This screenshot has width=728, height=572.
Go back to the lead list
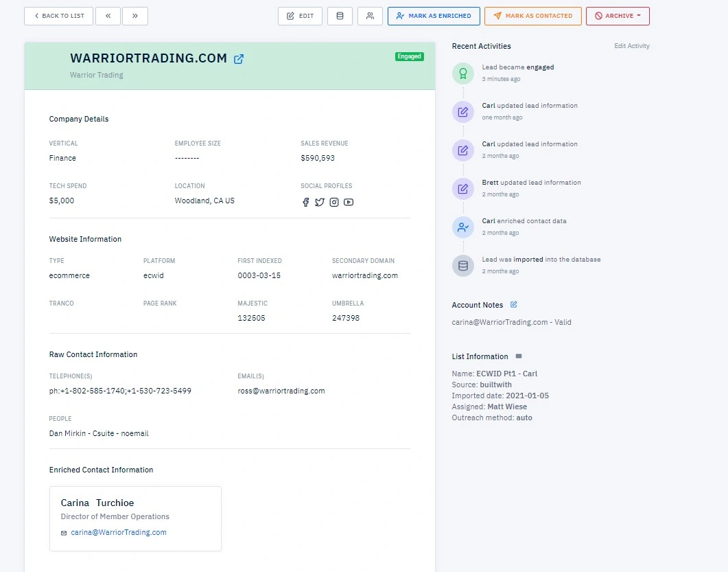tap(58, 16)
